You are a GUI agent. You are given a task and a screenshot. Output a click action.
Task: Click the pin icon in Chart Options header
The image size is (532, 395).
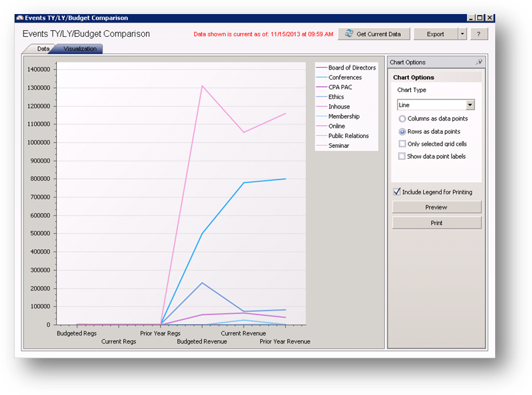(479, 62)
